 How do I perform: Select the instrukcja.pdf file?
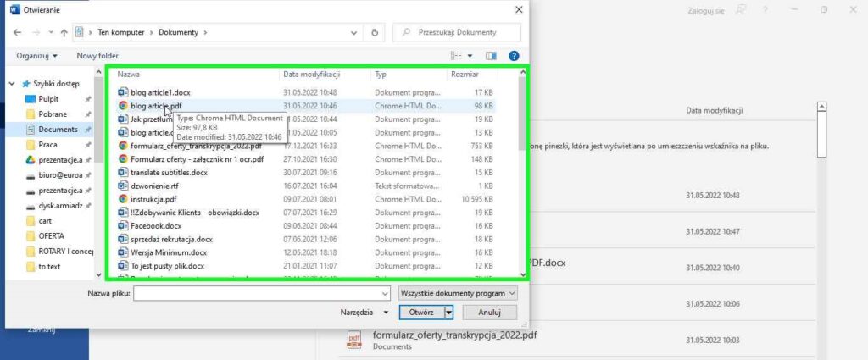click(153, 199)
